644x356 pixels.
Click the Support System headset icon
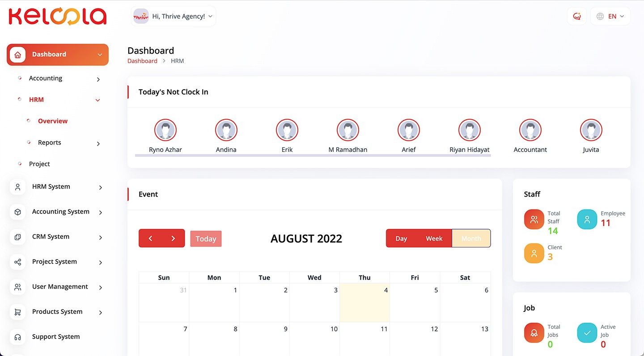click(x=18, y=337)
